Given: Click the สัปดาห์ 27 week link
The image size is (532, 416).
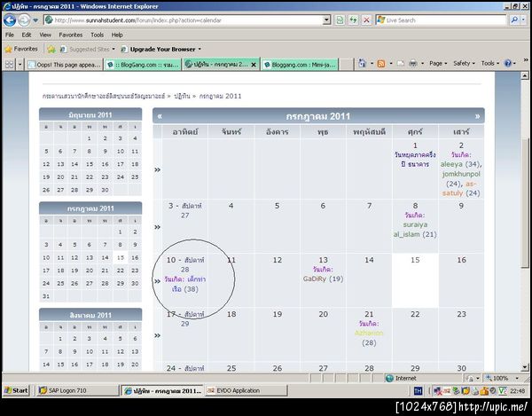Looking at the screenshot, I should pyautogui.click(x=192, y=210).
